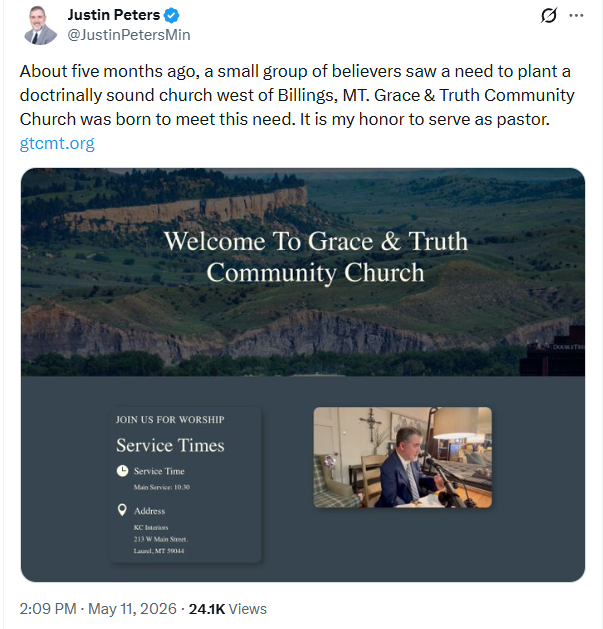
Task: Click the tweet body text
Action: [x=297, y=95]
